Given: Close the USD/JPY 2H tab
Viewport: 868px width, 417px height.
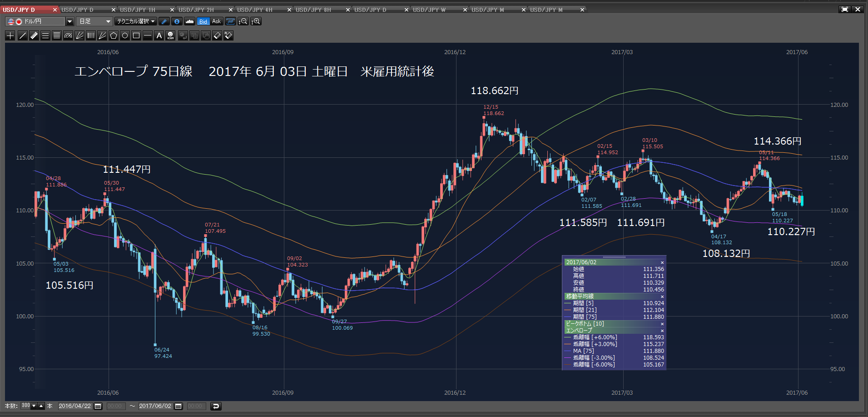Looking at the screenshot, I should coord(231,10).
